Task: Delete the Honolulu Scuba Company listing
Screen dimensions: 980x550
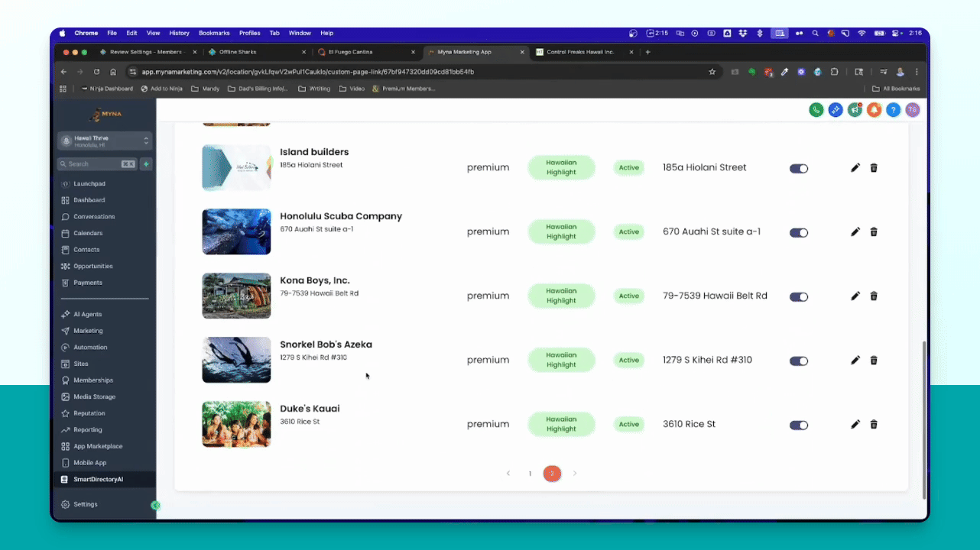Action: click(x=874, y=232)
